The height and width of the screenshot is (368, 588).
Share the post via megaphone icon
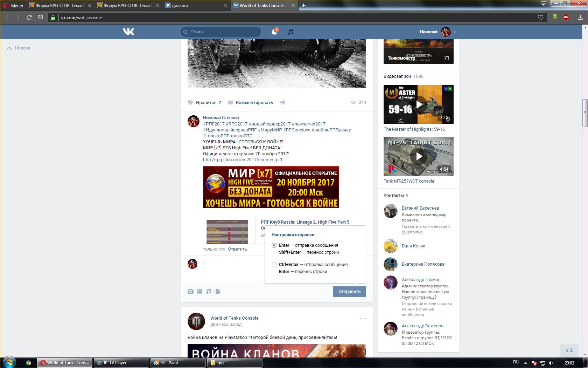[282, 103]
